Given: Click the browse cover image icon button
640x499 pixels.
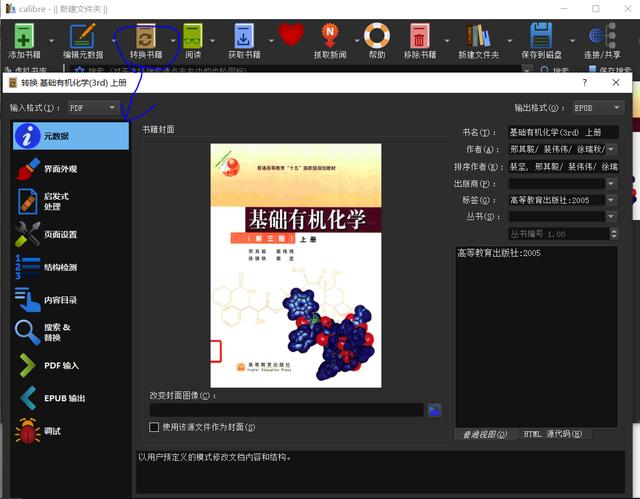Looking at the screenshot, I should pyautogui.click(x=434, y=410).
